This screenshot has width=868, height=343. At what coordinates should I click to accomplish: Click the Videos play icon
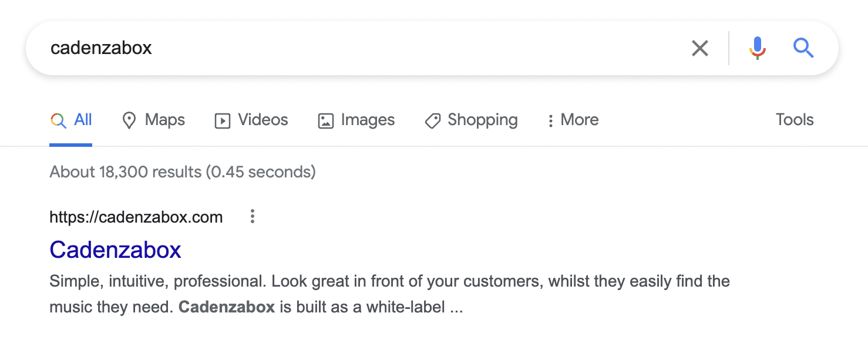coord(222,121)
